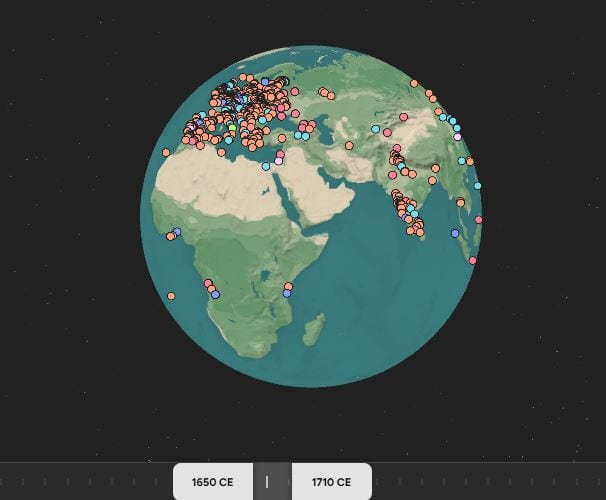Click the timeline handle between the years
The image size is (606, 500).
pos(267,482)
